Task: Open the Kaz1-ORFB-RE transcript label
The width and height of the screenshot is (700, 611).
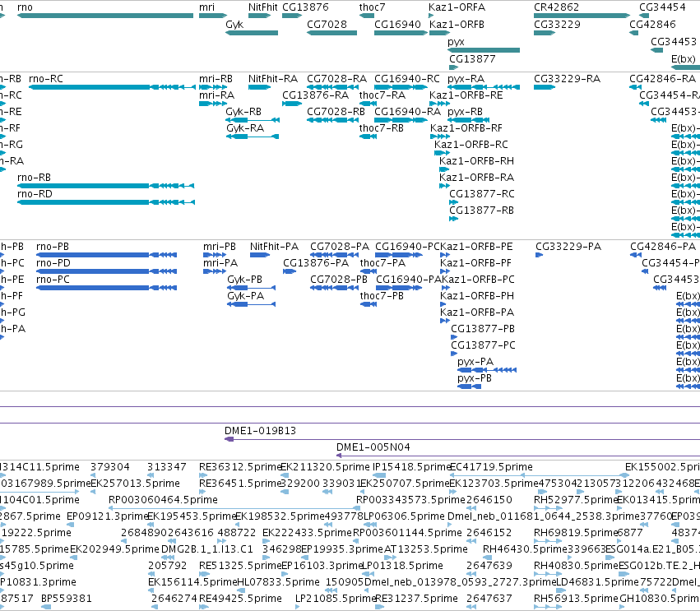Action: tap(466, 95)
